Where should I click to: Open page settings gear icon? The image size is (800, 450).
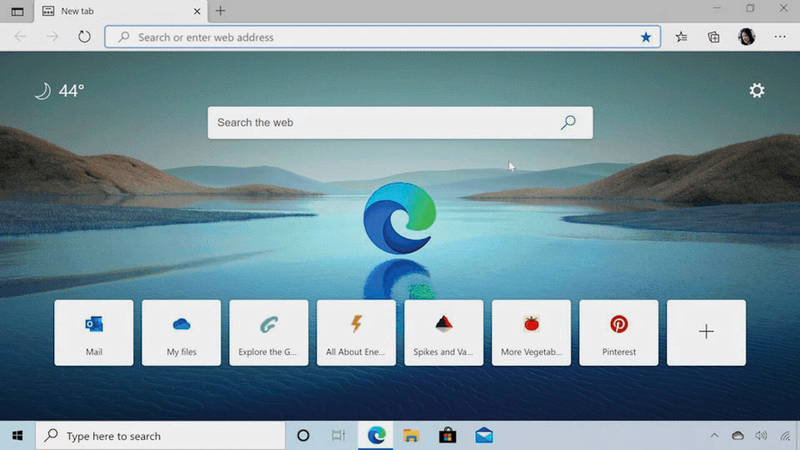(757, 91)
